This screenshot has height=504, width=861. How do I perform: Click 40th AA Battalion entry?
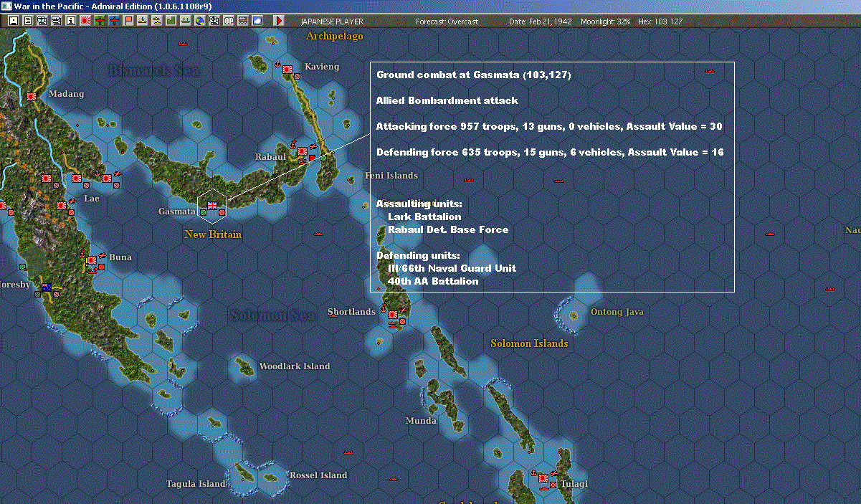pos(433,281)
